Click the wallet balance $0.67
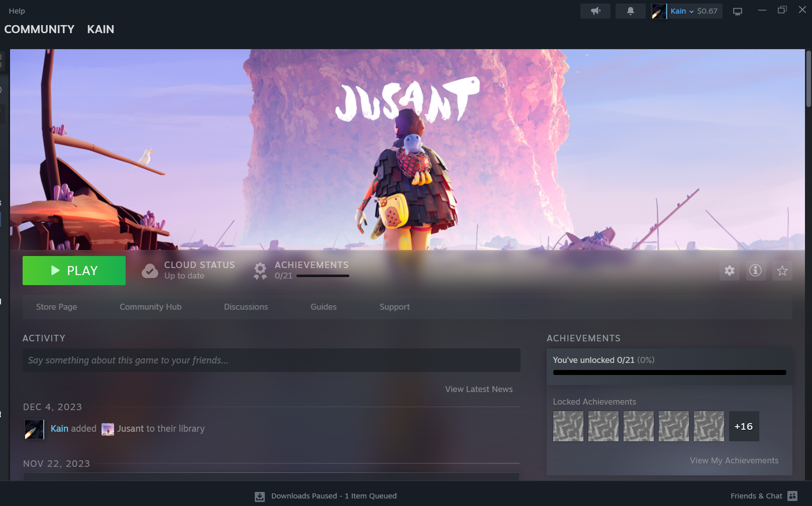This screenshot has width=812, height=506. [x=707, y=11]
